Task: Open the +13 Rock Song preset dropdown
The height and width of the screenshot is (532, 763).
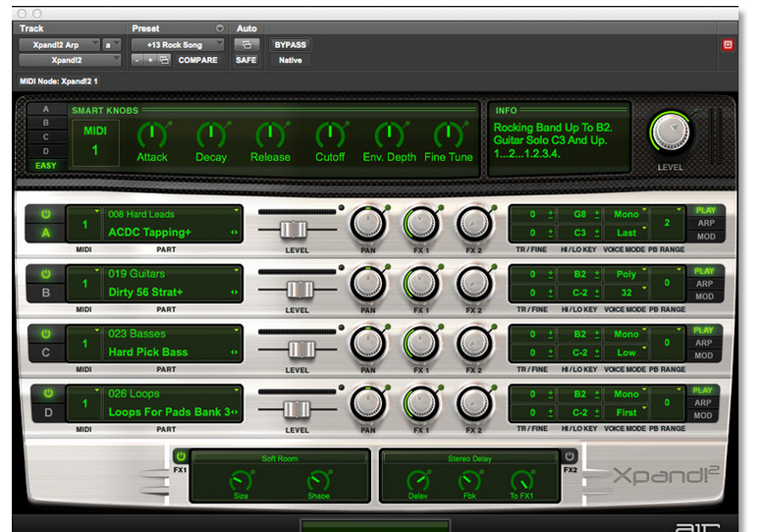Action: click(x=178, y=45)
